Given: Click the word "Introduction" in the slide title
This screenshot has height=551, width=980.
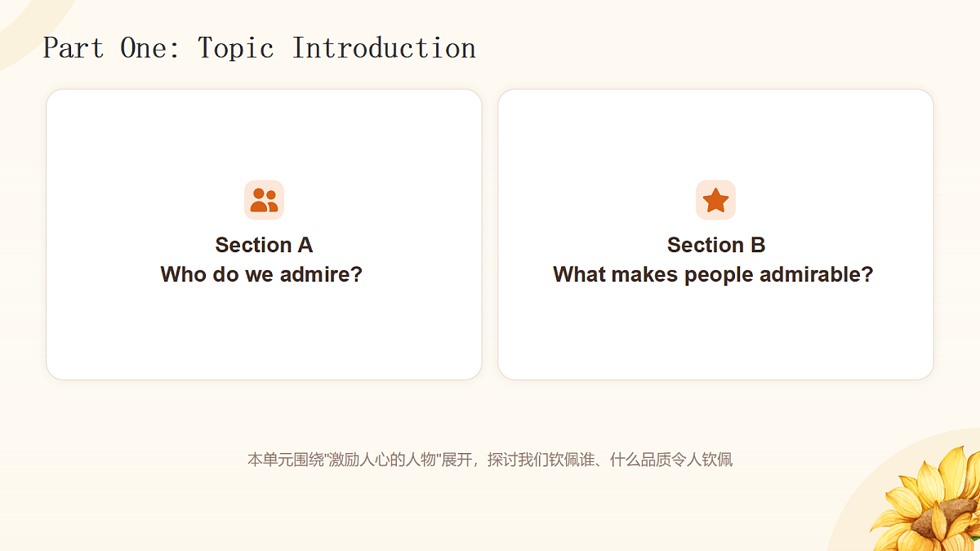Looking at the screenshot, I should (384, 48).
